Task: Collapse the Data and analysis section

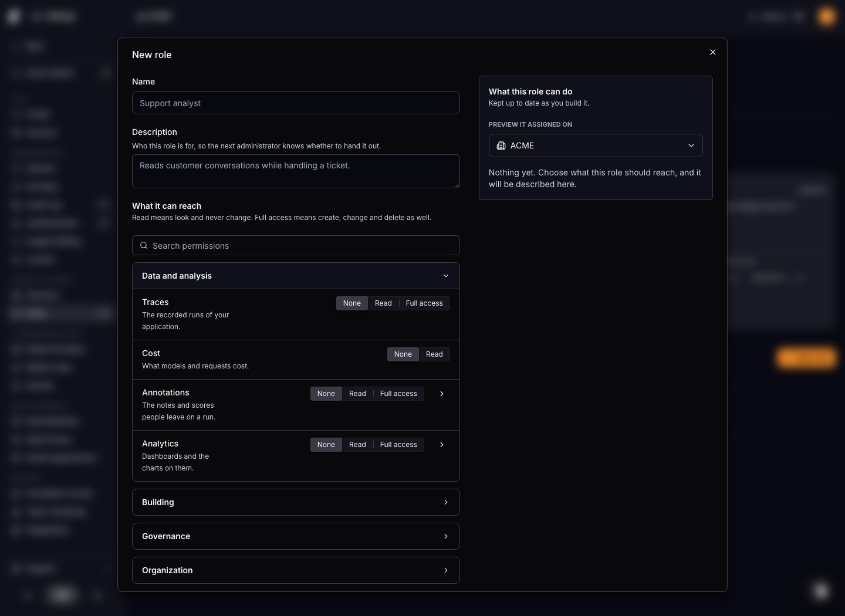Action: (296, 276)
